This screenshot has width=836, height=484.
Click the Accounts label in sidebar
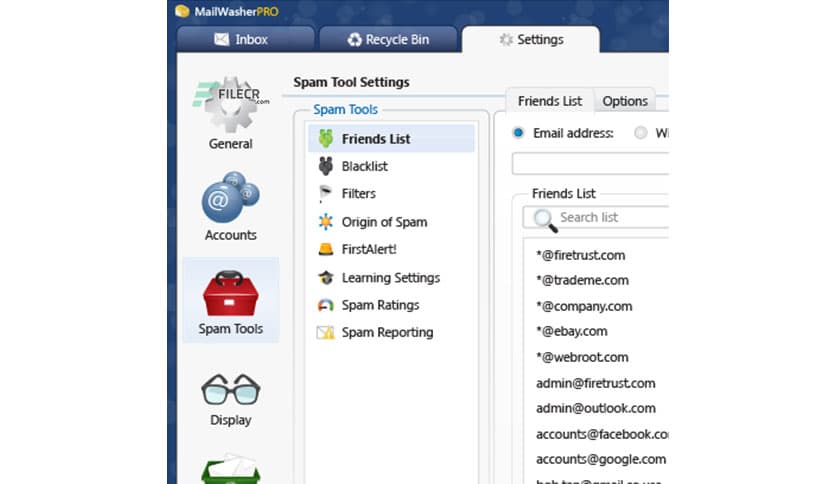pos(231,235)
